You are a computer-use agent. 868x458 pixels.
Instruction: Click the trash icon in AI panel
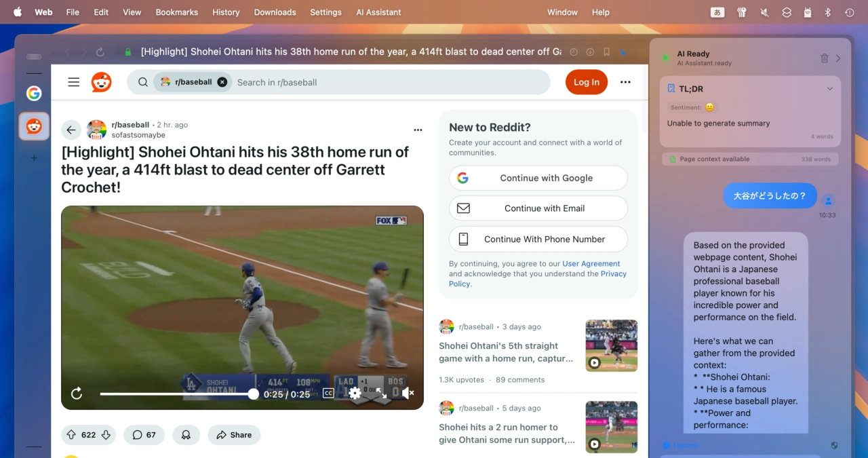(x=825, y=58)
